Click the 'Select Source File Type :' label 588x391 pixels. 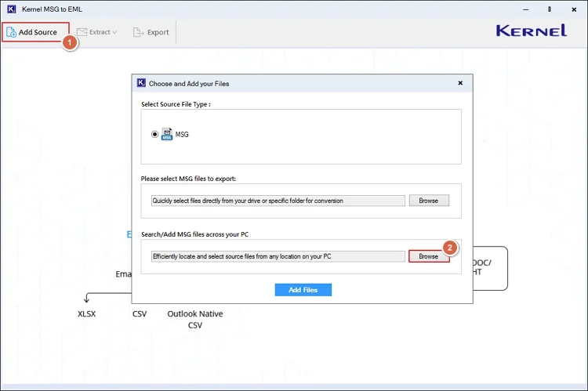click(176, 104)
